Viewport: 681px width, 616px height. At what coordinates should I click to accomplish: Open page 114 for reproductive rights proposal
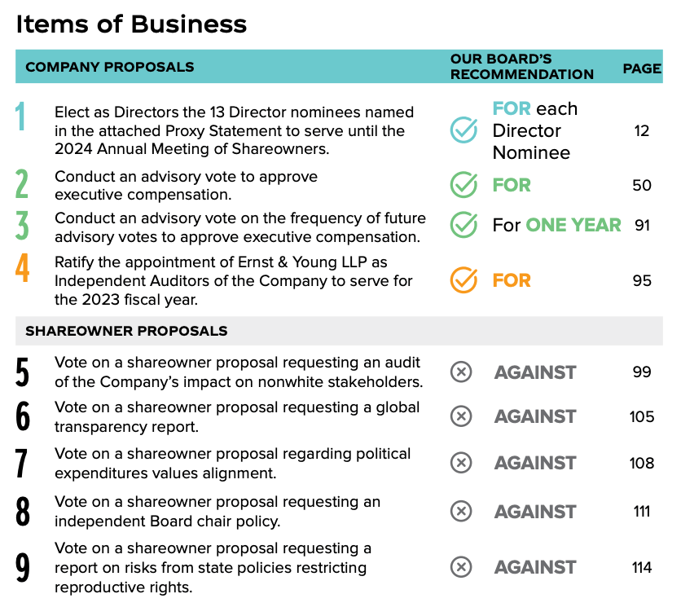pos(642,567)
